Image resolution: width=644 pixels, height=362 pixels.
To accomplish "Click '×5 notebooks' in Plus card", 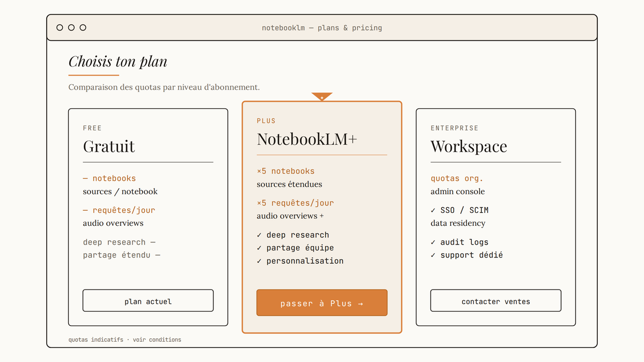I will (x=286, y=171).
